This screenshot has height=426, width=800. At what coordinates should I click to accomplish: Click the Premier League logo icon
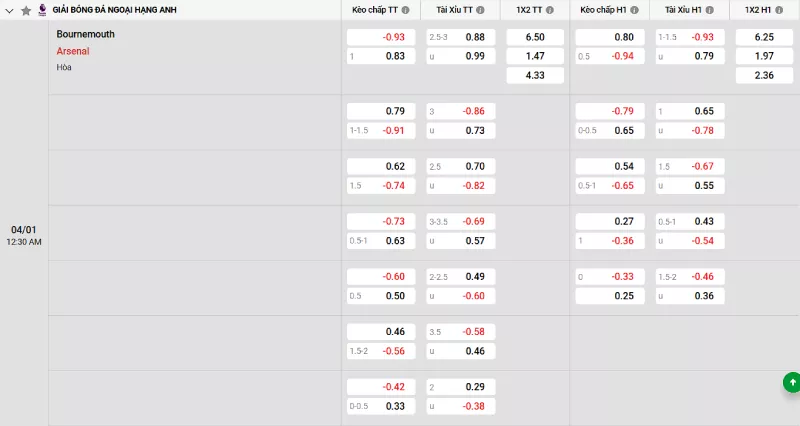[x=42, y=9]
